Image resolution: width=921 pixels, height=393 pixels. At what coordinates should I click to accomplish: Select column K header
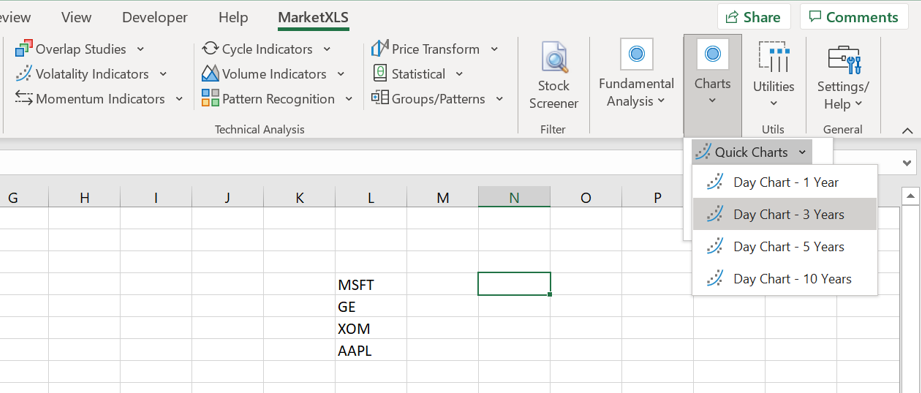[x=300, y=197]
